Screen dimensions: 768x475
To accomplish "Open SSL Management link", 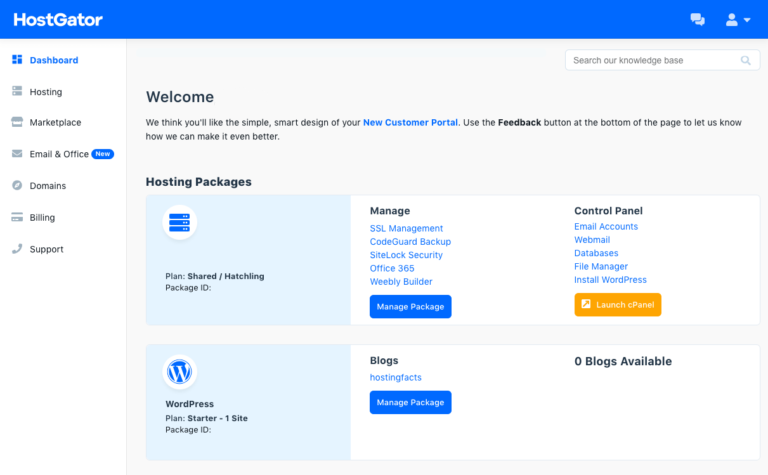I will pyautogui.click(x=406, y=228).
